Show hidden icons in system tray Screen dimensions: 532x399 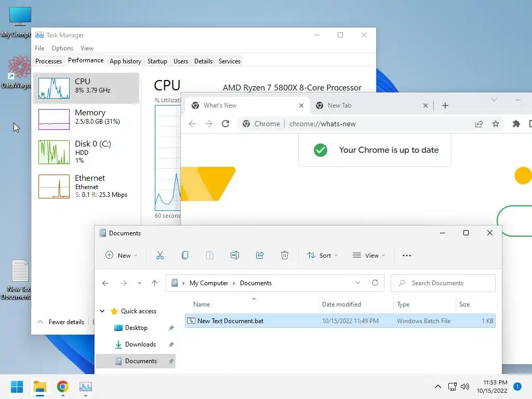(x=438, y=387)
